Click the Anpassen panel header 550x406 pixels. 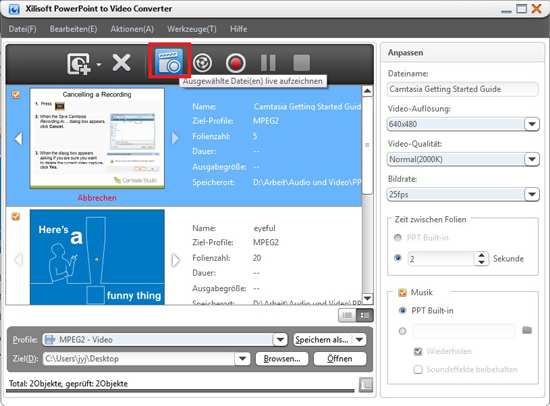pos(462,53)
